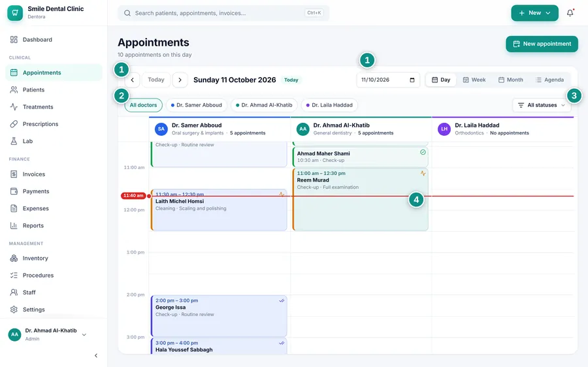Select the All doctors filter chip
The height and width of the screenshot is (367, 588).
click(143, 105)
